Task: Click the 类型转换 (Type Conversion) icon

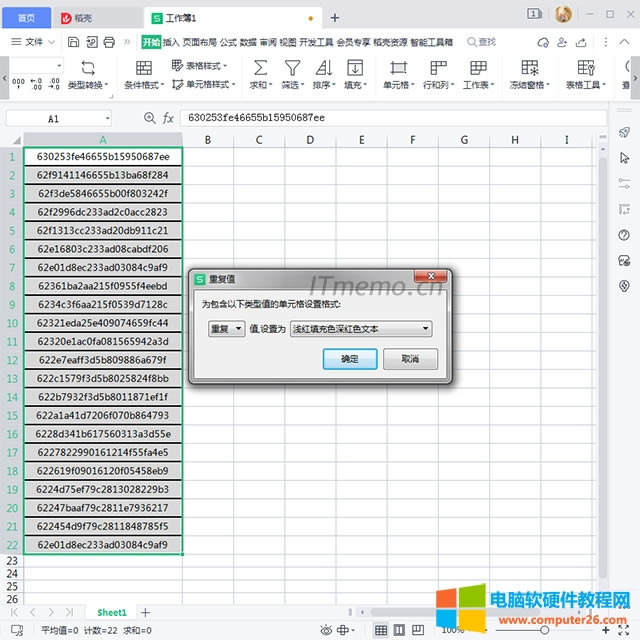Action: click(x=87, y=68)
